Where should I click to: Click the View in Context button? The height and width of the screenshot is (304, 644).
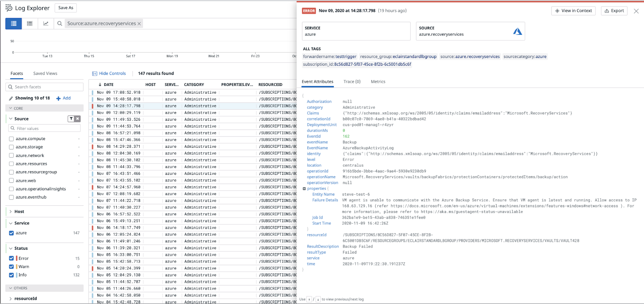[x=573, y=10]
